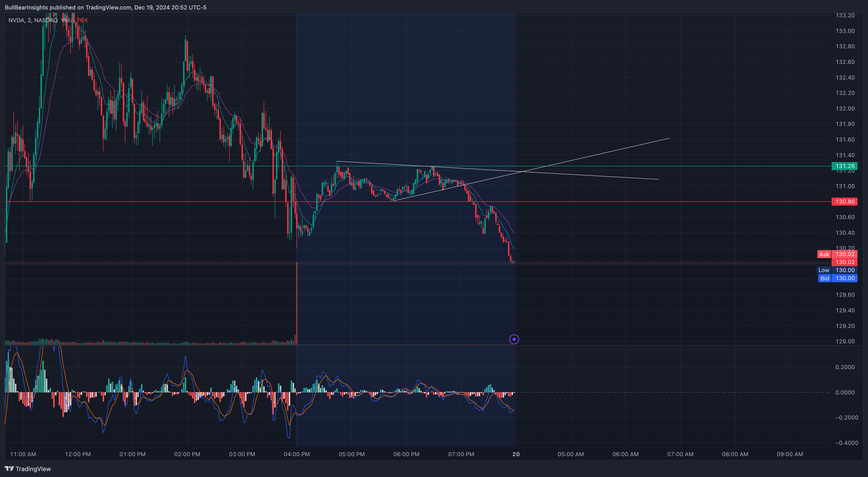Select the red 130.80 price label
868x477 pixels.
coord(844,202)
